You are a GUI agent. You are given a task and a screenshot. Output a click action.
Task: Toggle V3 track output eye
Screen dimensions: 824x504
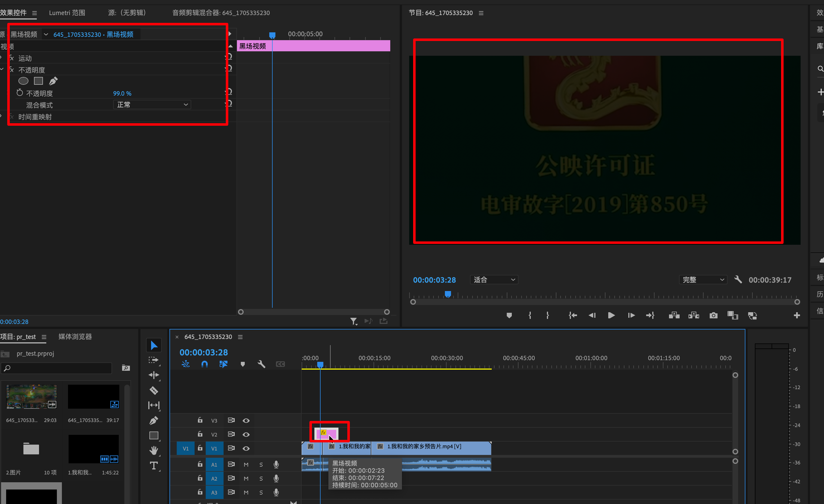click(246, 420)
